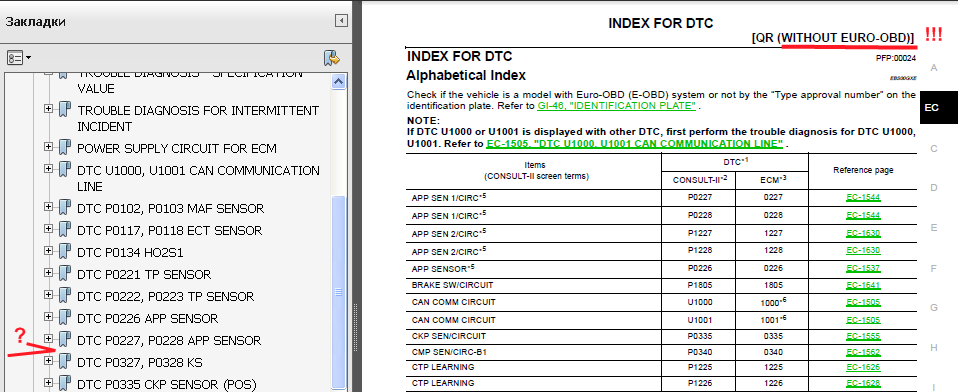
Task: Expand DTC P0117, P0118 ECT SENSOR bookmark
Action: click(48, 229)
